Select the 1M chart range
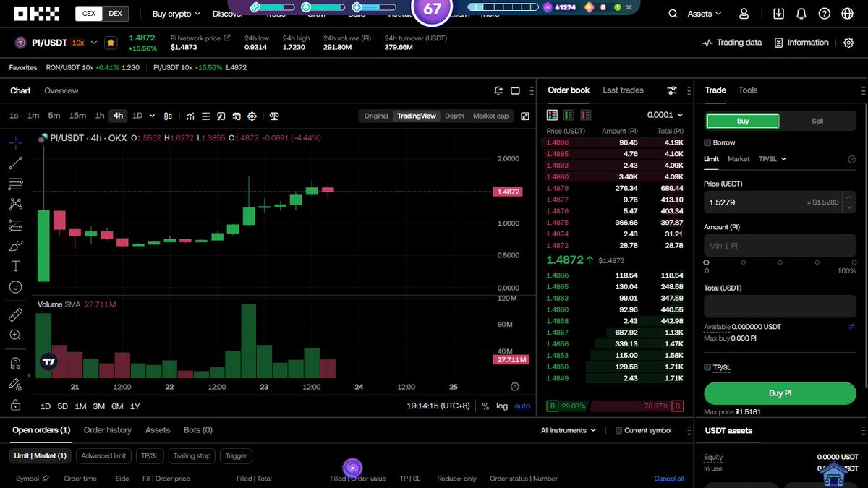The image size is (868, 488). (x=80, y=406)
